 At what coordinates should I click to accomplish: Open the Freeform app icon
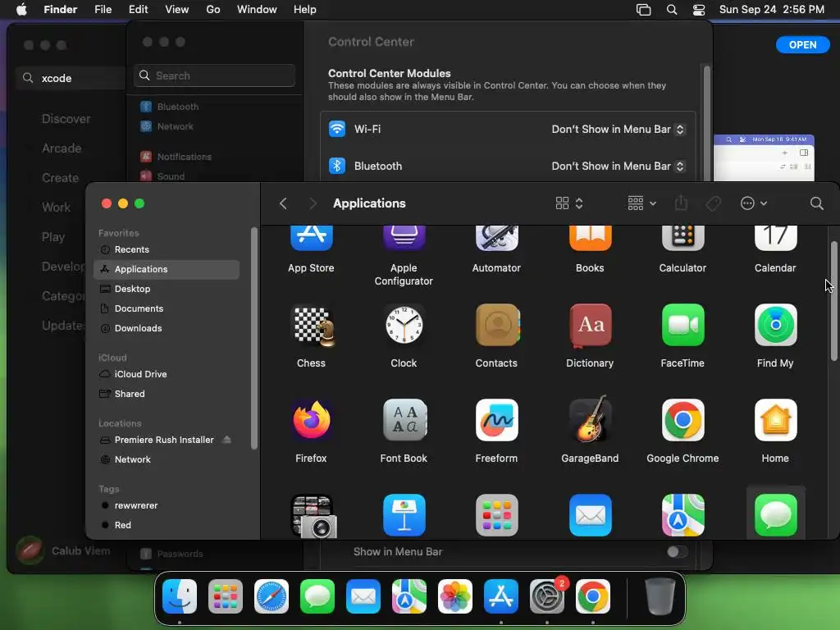click(496, 420)
